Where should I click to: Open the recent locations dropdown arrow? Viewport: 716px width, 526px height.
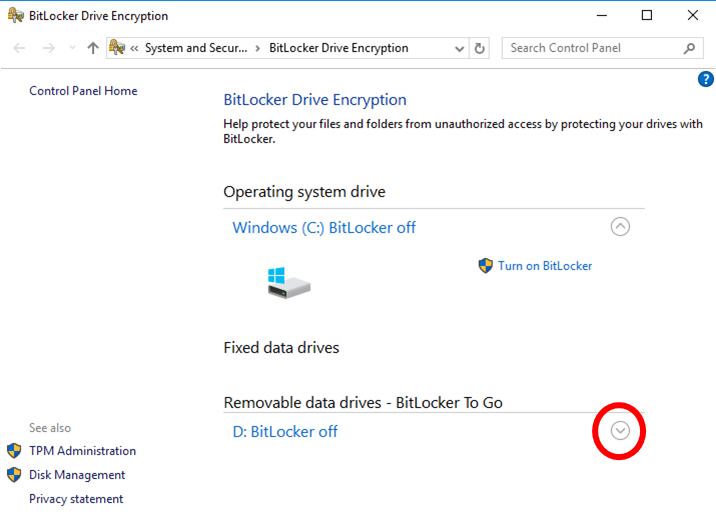[71, 48]
